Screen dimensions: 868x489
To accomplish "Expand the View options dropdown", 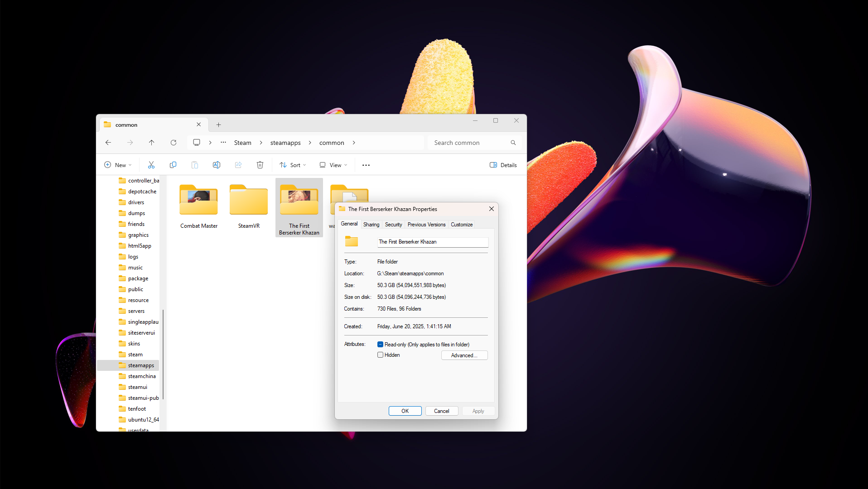I will point(333,165).
